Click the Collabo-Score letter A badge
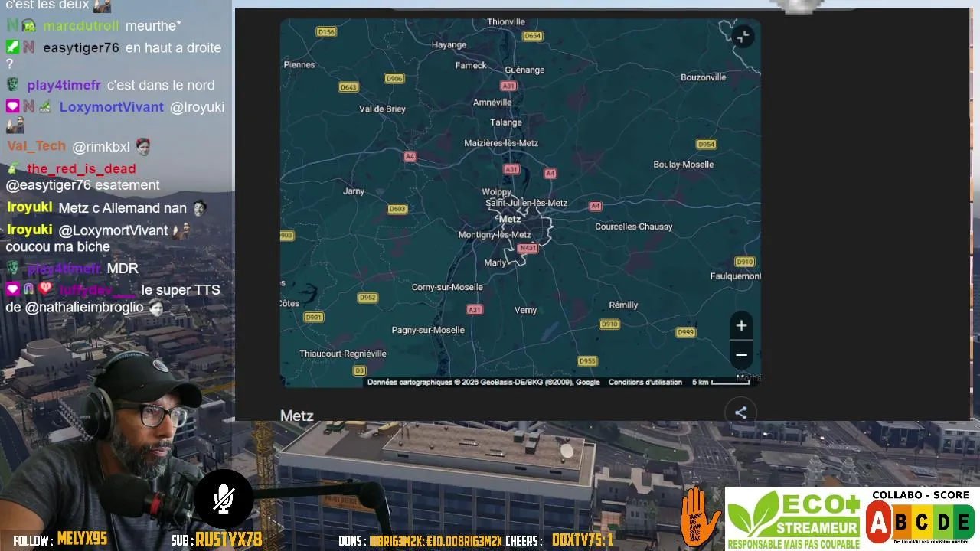The height and width of the screenshot is (551, 980). pos(877,523)
